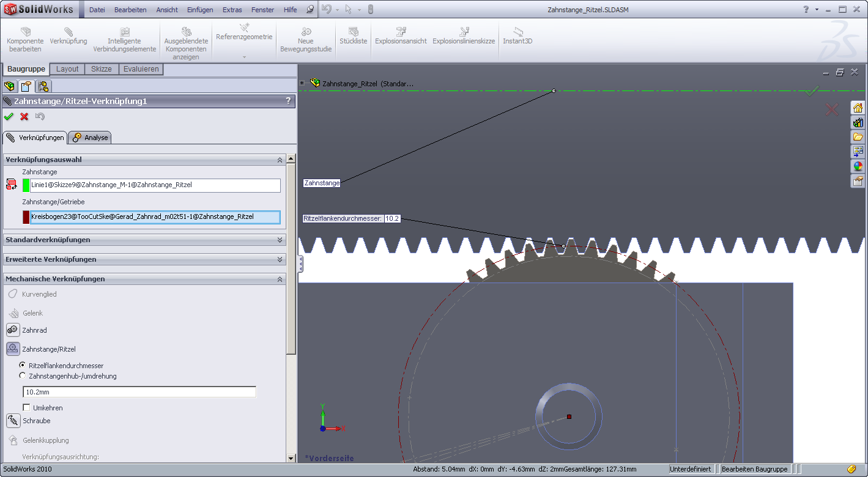This screenshot has width=868, height=477.
Task: Click the PropertyManager scrollbar down arrow
Action: (x=291, y=457)
